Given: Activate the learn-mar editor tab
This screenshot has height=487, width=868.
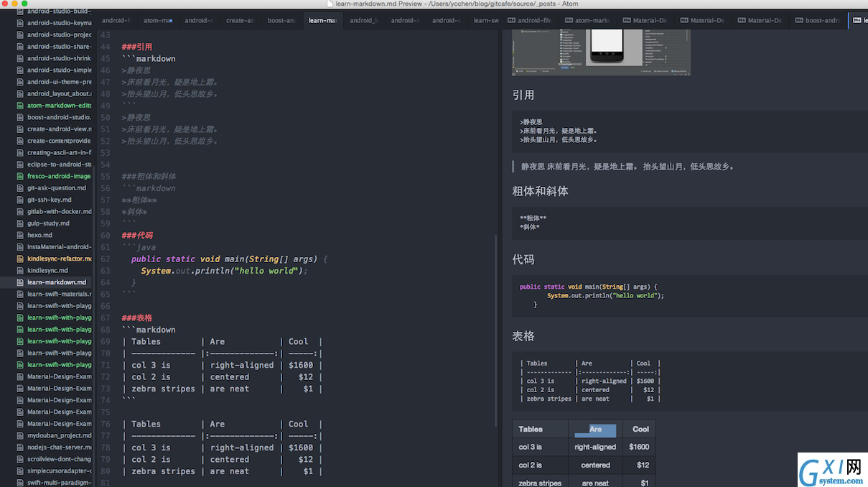Looking at the screenshot, I should 323,21.
